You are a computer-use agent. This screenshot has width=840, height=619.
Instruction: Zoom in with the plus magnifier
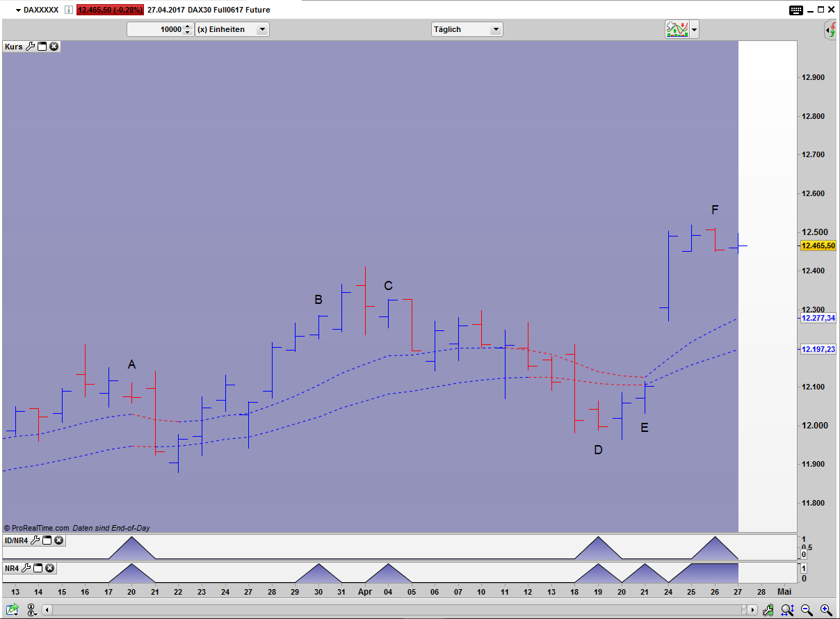point(825,610)
